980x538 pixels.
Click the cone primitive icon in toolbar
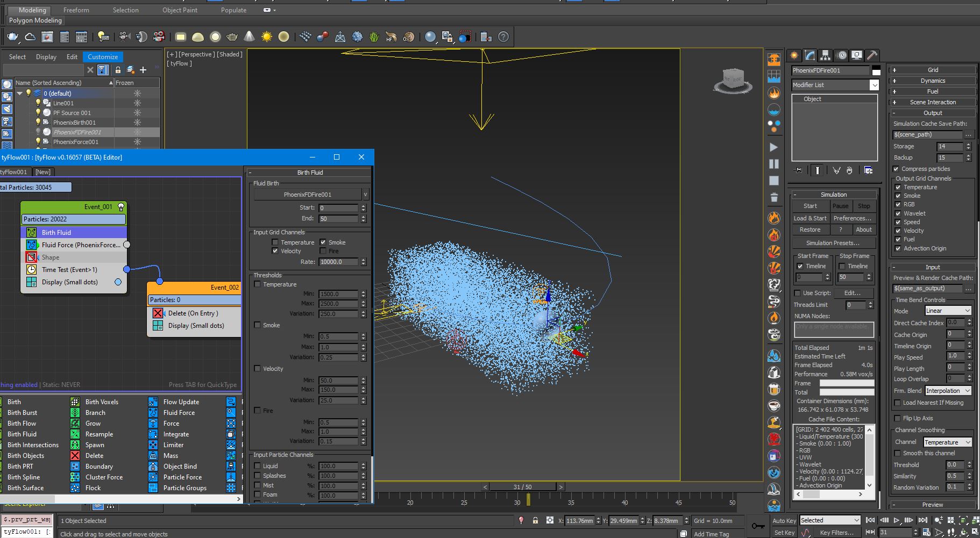click(x=249, y=37)
